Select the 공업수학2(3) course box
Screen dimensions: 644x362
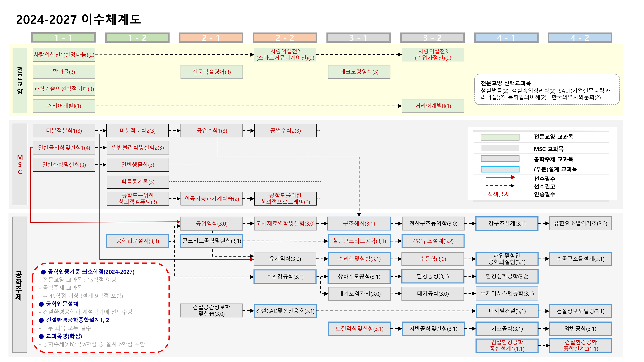coord(285,131)
